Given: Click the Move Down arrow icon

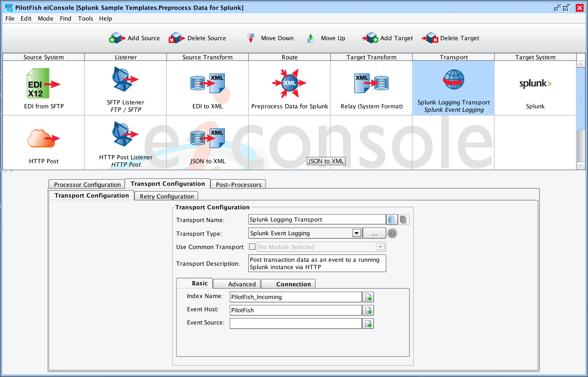Looking at the screenshot, I should click(251, 38).
